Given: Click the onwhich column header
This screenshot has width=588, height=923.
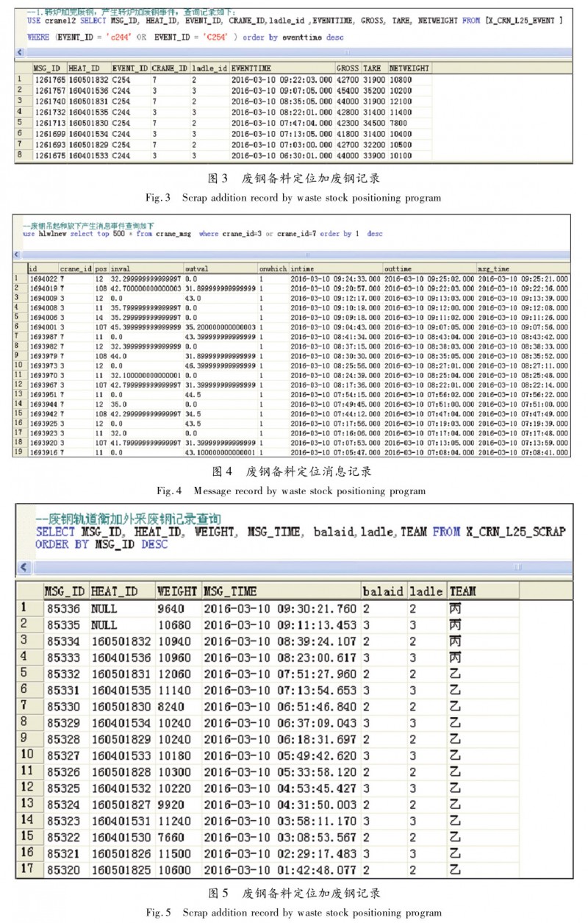Looking at the screenshot, I should click(271, 269).
